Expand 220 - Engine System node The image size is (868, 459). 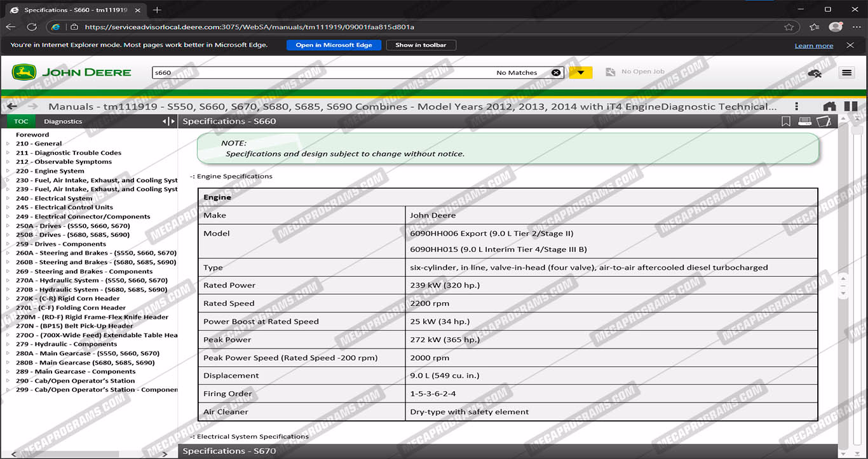point(8,171)
